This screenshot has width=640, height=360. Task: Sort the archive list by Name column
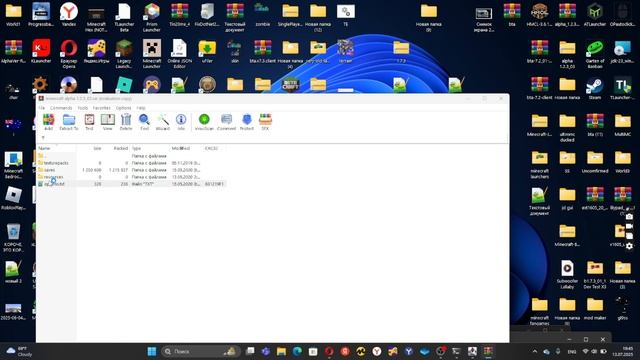point(57,148)
